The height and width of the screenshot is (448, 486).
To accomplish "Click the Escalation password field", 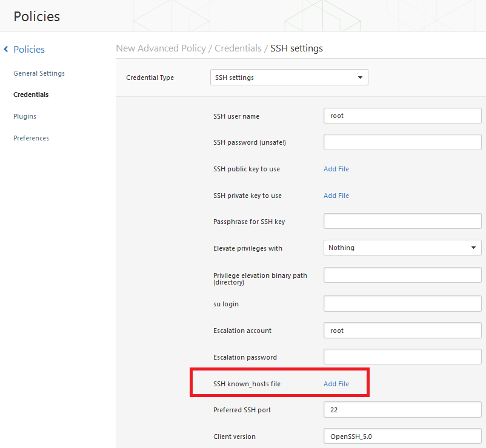I will [402, 357].
